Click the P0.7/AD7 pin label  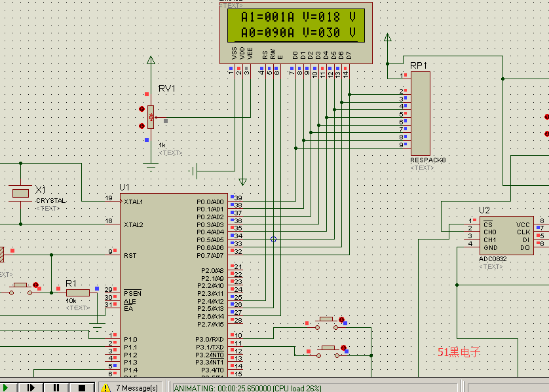pos(210,256)
